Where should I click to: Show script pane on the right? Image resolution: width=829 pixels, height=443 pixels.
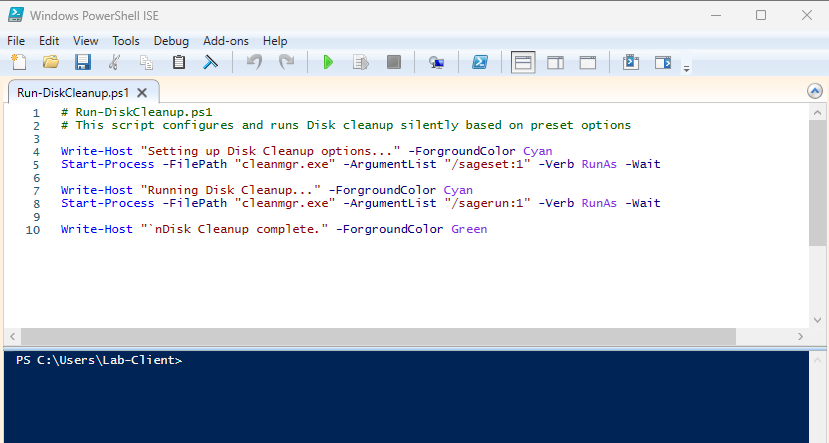pyautogui.click(x=555, y=62)
